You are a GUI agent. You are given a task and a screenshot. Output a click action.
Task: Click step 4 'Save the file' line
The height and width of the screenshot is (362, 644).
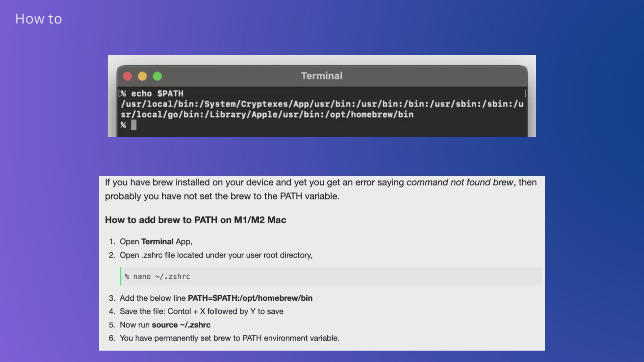[x=201, y=311]
